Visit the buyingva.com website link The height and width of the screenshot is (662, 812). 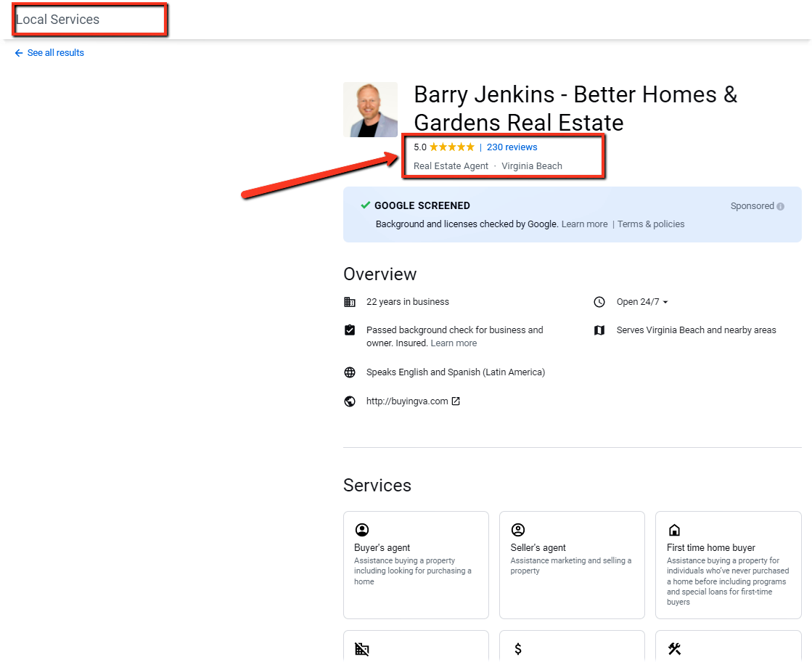click(406, 401)
